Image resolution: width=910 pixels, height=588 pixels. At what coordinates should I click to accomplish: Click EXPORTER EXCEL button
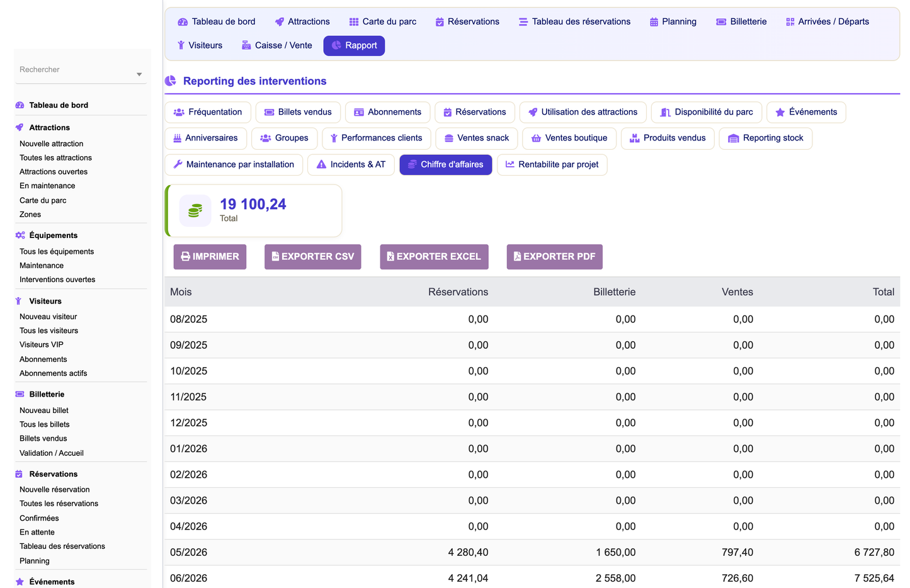click(435, 257)
